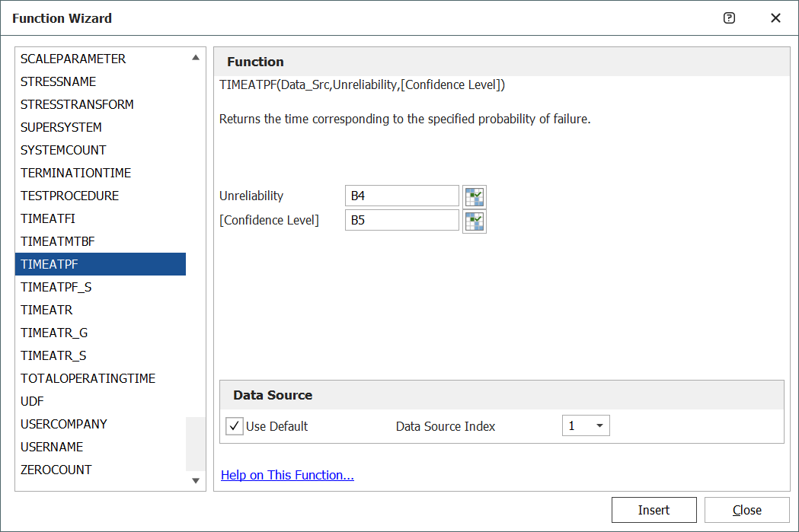Click the scroll-down arrow of the function list

pyautogui.click(x=196, y=481)
